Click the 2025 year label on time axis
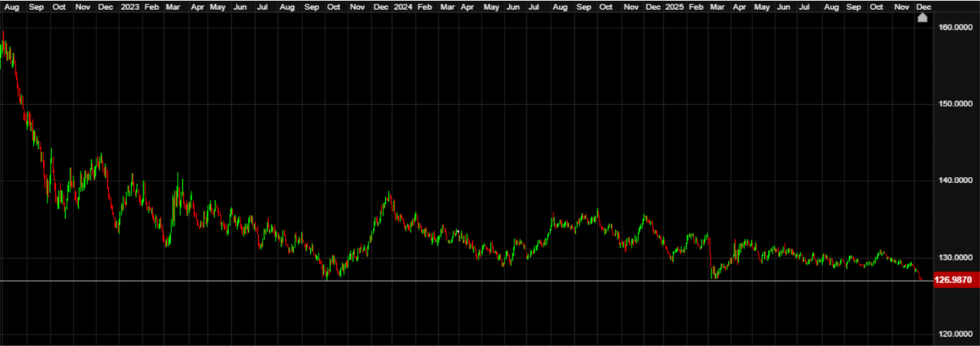The height and width of the screenshot is (346, 980). pyautogui.click(x=675, y=6)
